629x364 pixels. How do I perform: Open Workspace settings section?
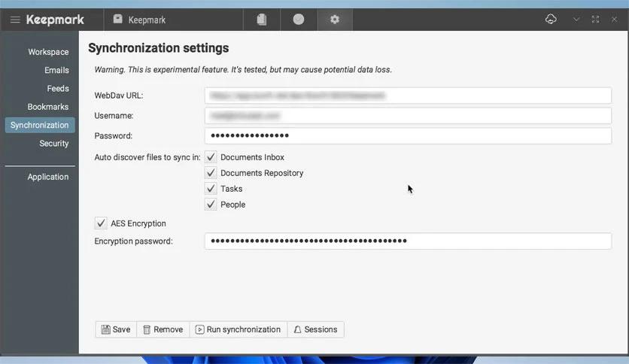48,52
